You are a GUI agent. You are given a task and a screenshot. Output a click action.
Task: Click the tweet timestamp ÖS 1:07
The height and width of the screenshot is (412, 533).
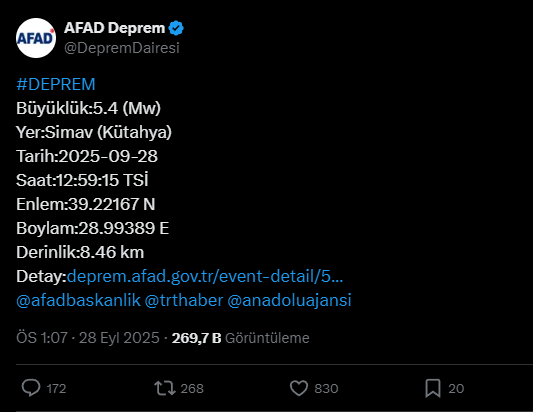pyautogui.click(x=42, y=338)
